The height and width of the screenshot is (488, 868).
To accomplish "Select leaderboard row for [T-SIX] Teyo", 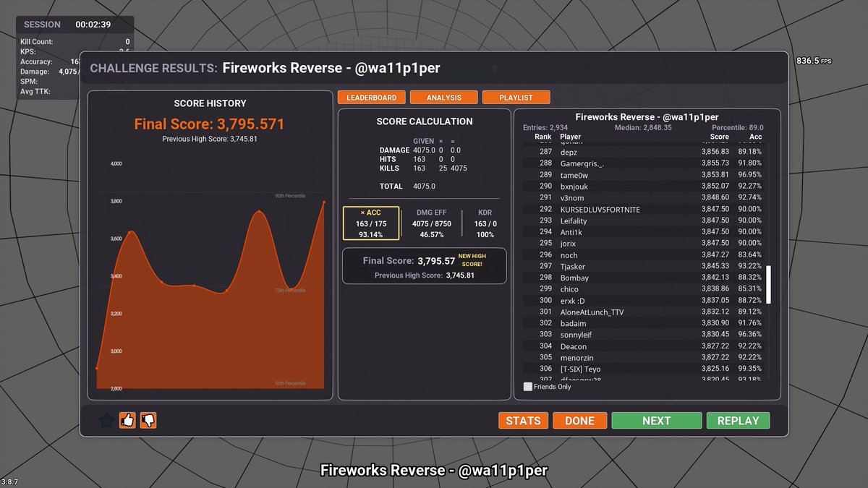I will [x=644, y=369].
